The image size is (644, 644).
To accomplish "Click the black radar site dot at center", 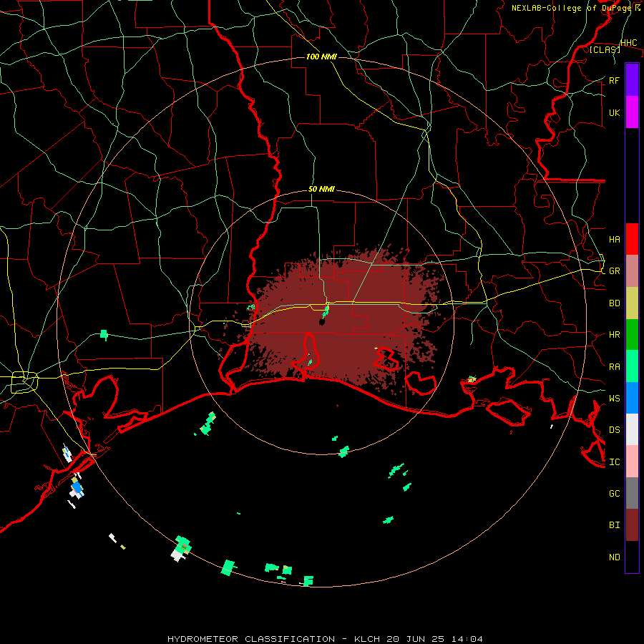I will [321, 322].
